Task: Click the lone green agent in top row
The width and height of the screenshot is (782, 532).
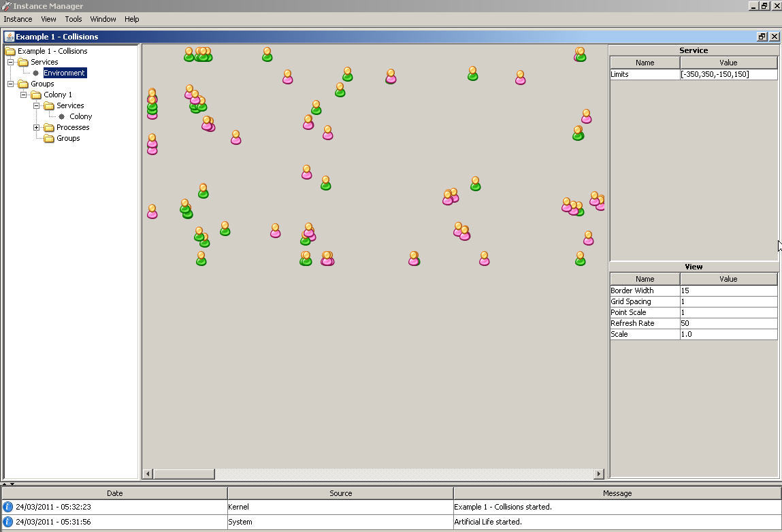Action: 267,54
